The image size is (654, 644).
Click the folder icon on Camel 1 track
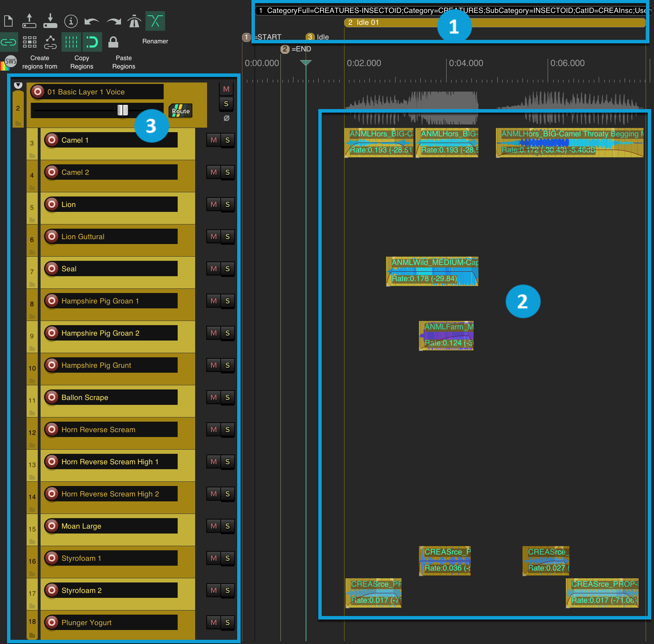point(32,155)
